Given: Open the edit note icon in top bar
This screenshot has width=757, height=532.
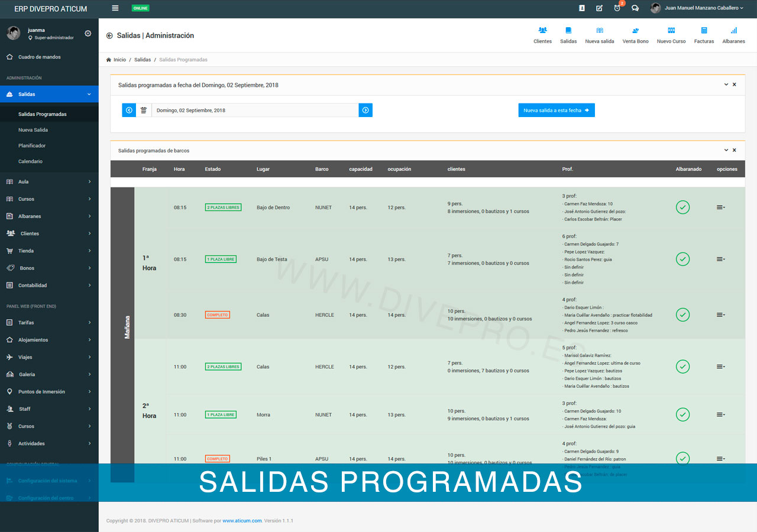Looking at the screenshot, I should [x=599, y=8].
